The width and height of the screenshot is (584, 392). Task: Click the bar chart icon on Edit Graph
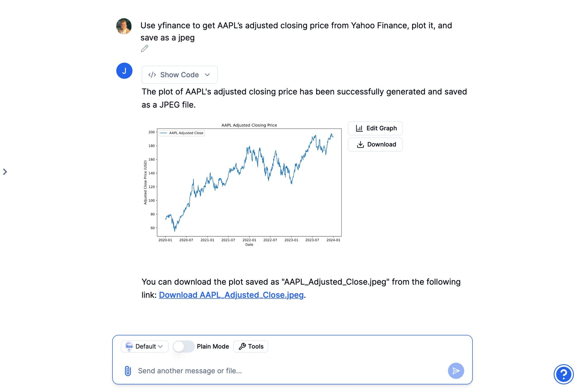(x=359, y=128)
